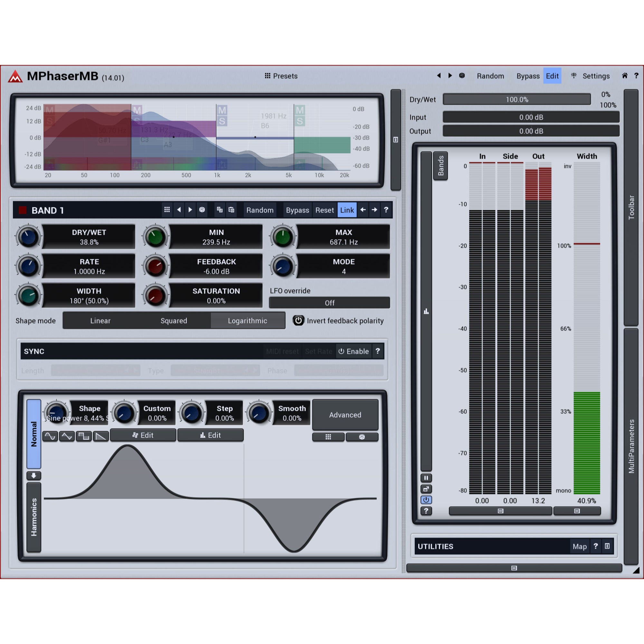This screenshot has width=644, height=644.
Task: Click the global Dry/Wet slider
Action: click(517, 99)
